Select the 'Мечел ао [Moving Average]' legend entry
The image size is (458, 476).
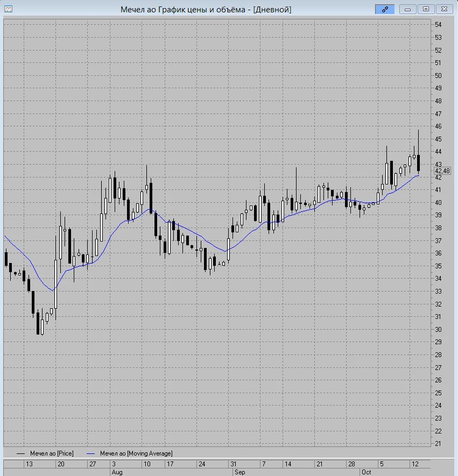136,453
